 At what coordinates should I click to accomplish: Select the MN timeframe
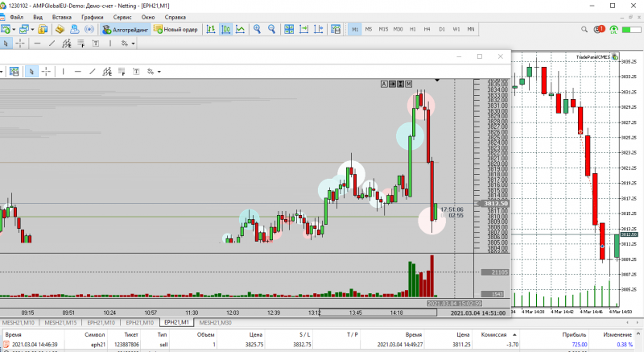(471, 29)
